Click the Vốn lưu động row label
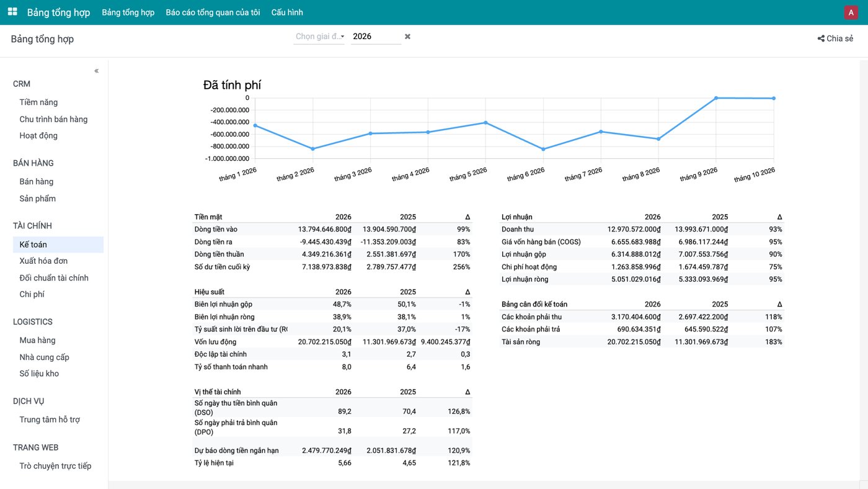The image size is (868, 489). (x=215, y=342)
